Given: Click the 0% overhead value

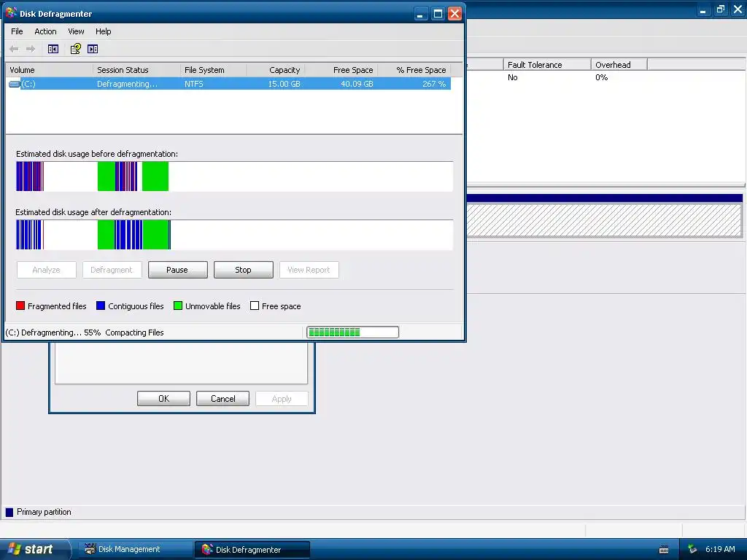Looking at the screenshot, I should coord(601,77).
